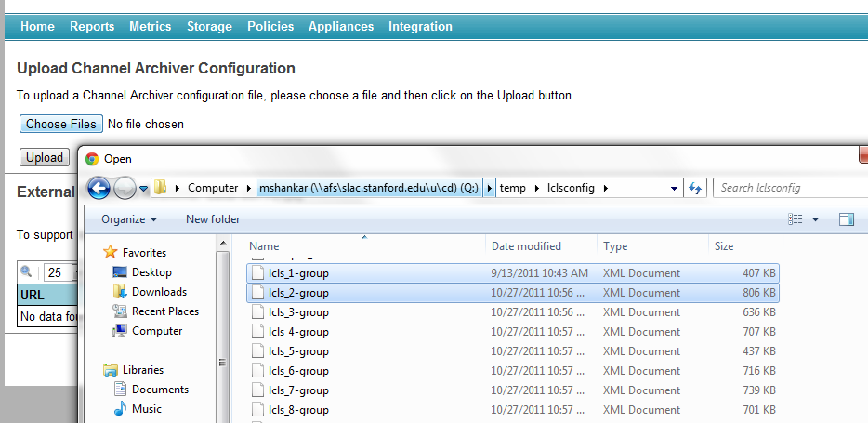Click the refresh icon beside address bar
The height and width of the screenshot is (423, 868).
[694, 188]
